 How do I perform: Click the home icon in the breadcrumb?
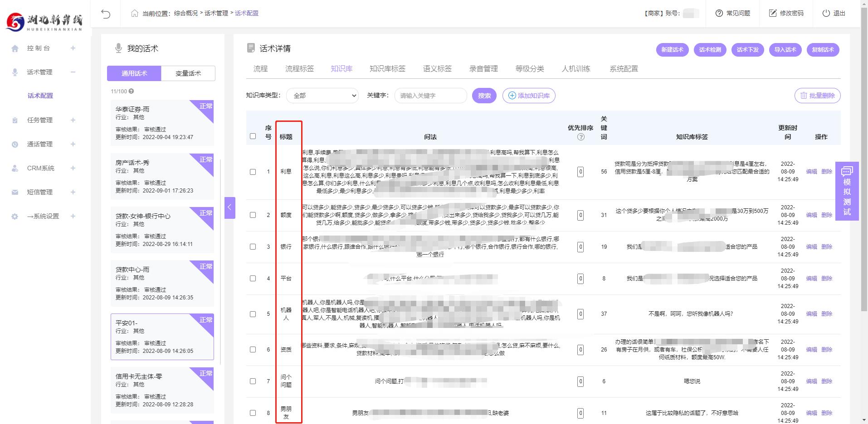133,13
